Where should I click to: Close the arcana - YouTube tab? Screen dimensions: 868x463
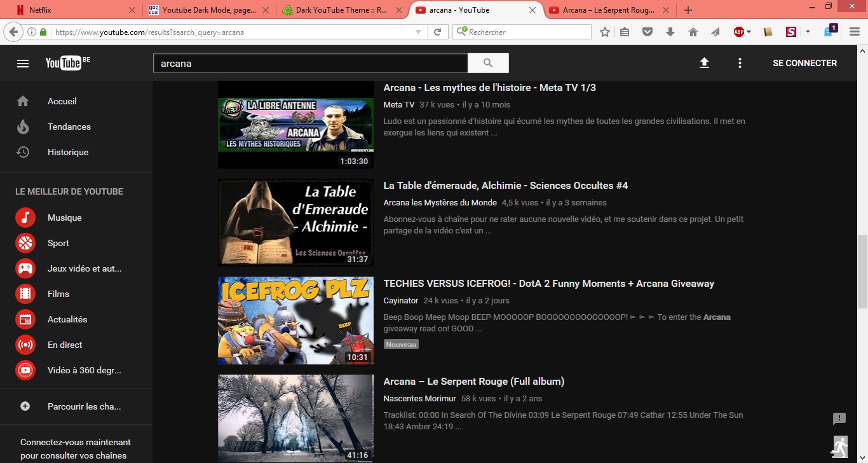(532, 10)
